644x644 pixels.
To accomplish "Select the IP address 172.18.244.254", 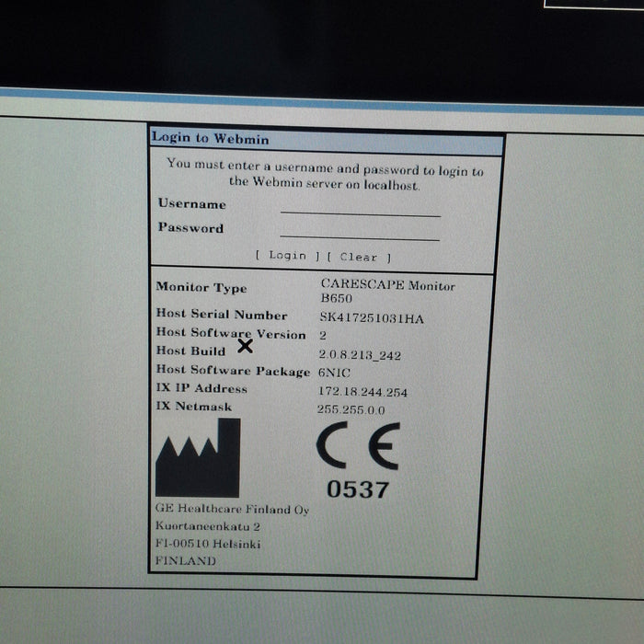I will click(362, 392).
